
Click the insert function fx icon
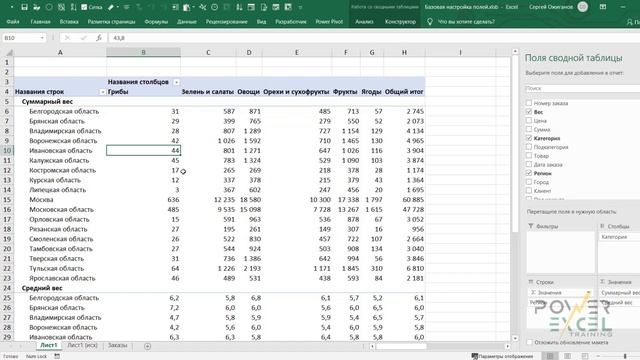pyautogui.click(x=99, y=38)
